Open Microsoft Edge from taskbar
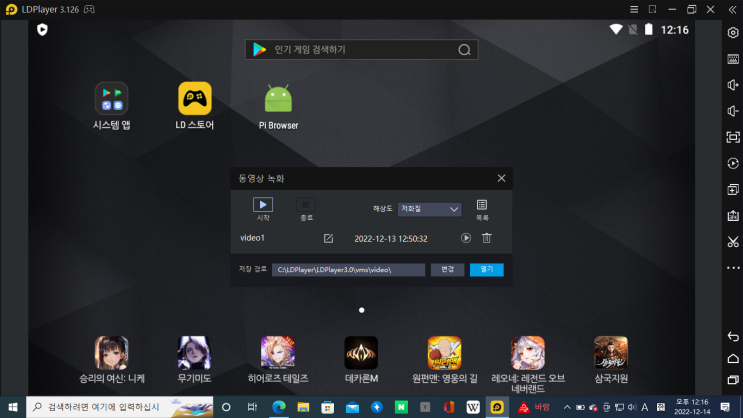The width and height of the screenshot is (743, 418). tap(279, 407)
